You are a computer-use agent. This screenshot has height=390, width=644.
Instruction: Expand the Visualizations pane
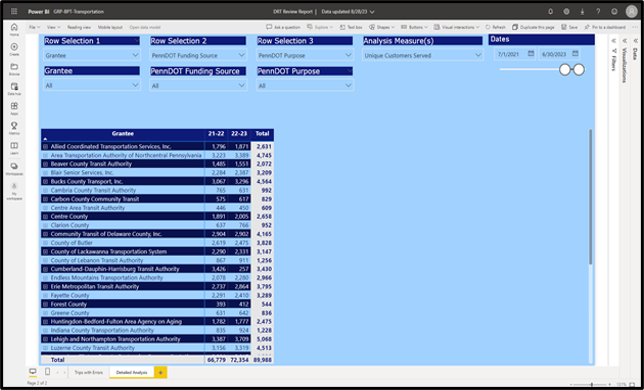coord(625,41)
